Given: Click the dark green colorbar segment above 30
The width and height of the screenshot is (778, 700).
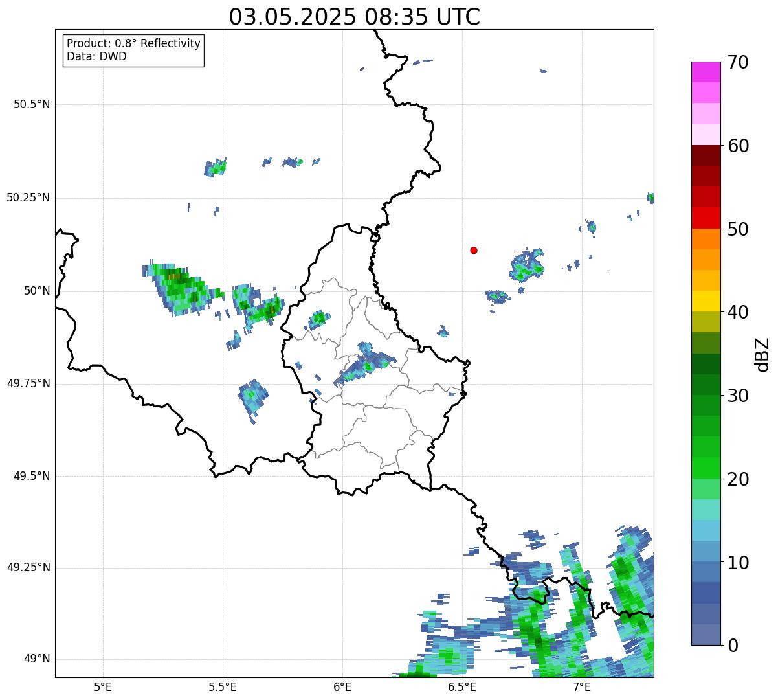Looking at the screenshot, I should 706,385.
